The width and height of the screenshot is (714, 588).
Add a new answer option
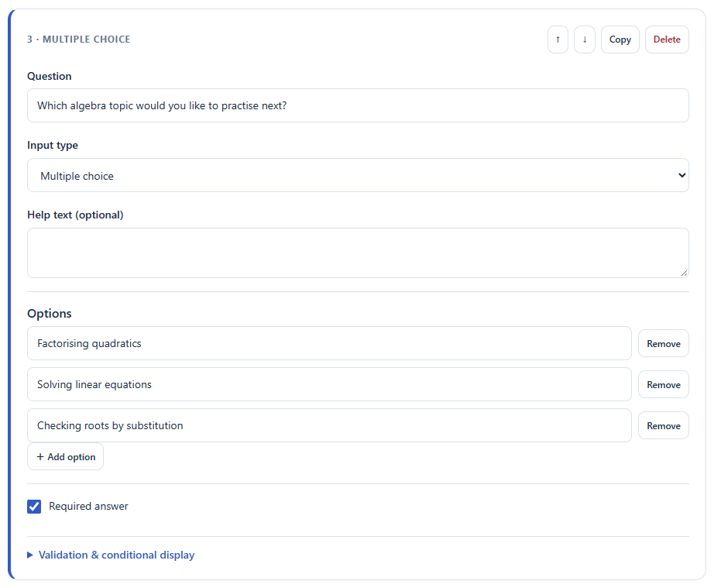(x=66, y=456)
